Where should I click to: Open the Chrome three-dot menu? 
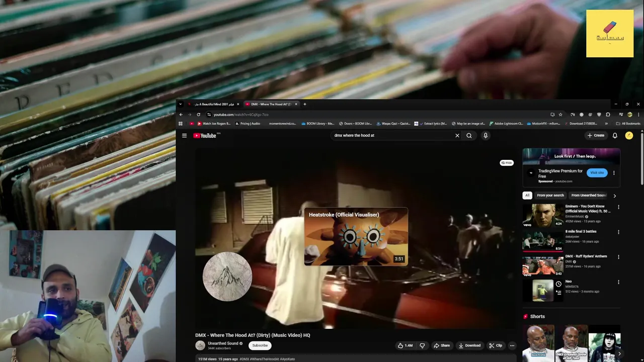coord(638,114)
